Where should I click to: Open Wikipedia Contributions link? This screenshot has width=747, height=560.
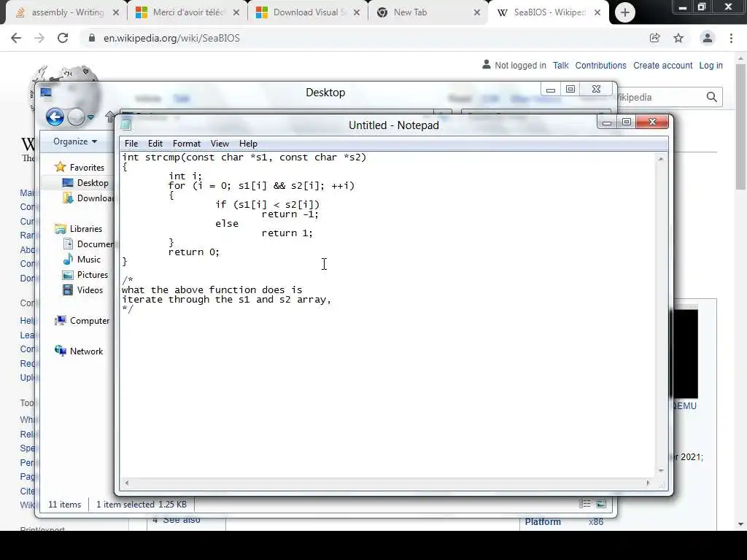tap(601, 65)
